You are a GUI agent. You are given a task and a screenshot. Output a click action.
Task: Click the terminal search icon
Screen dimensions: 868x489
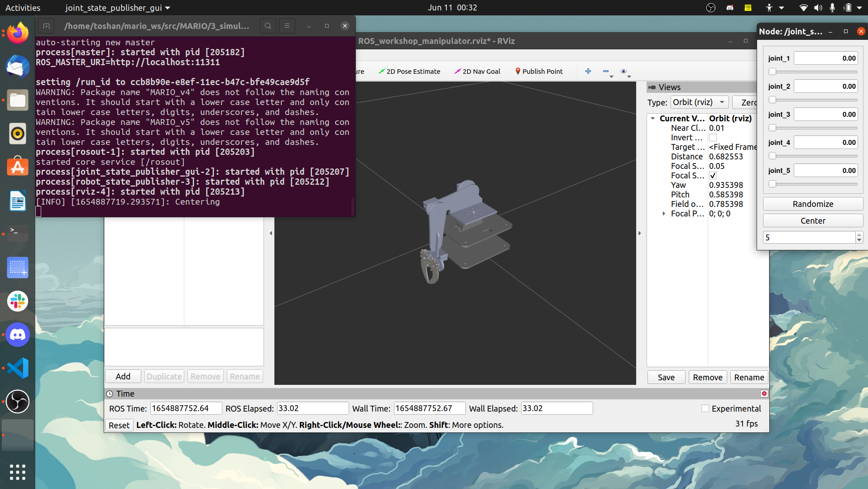[268, 26]
